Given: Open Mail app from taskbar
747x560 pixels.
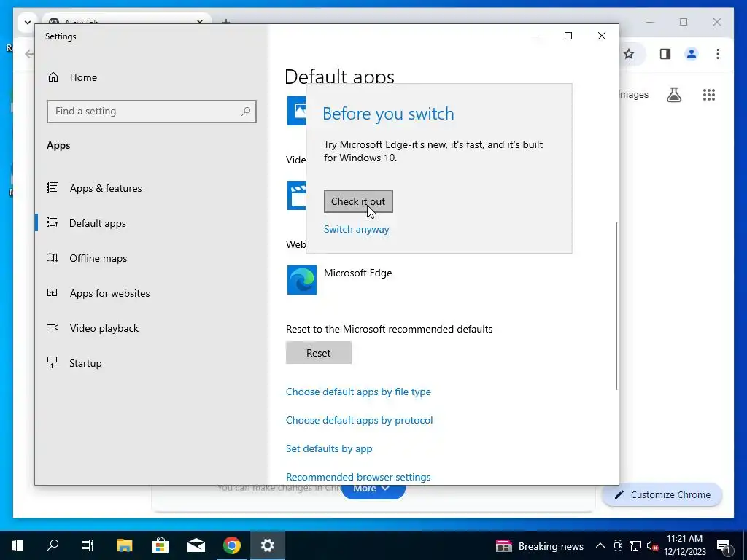Looking at the screenshot, I should coord(196,545).
